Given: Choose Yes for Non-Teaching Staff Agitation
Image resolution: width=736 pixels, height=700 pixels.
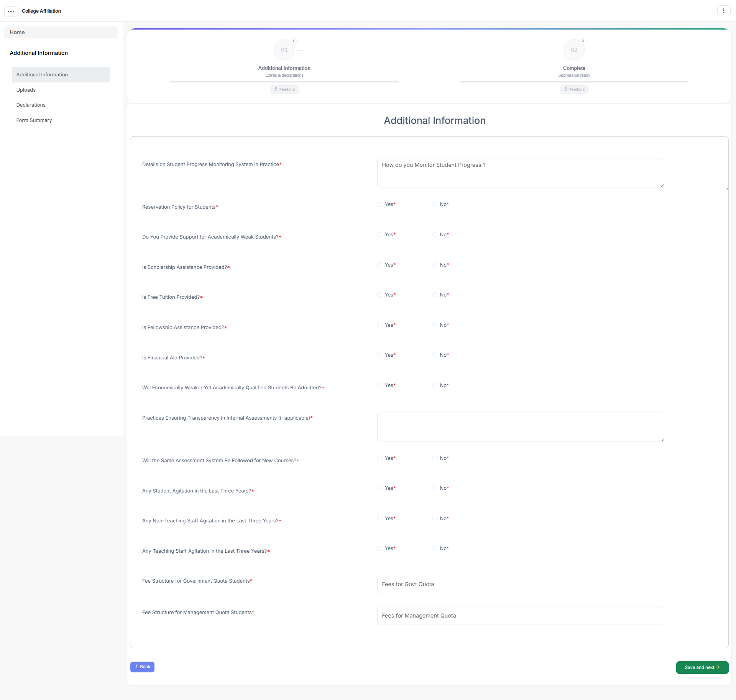Looking at the screenshot, I should 379,518.
